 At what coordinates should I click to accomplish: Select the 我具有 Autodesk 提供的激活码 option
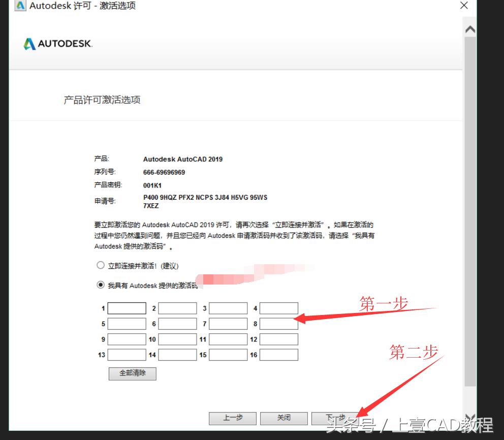pyautogui.click(x=102, y=285)
